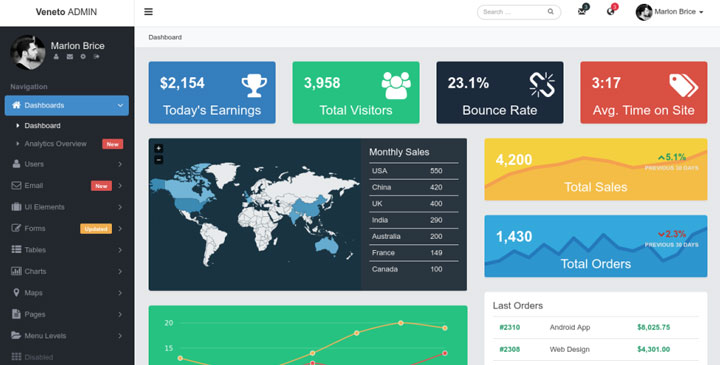
Task: Click the $8,025.75 order amount
Action: 653,327
